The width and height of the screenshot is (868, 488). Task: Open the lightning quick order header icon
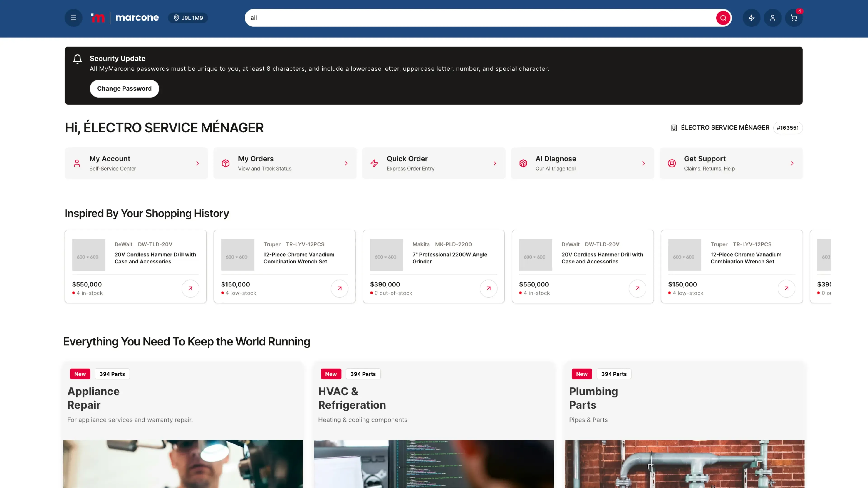point(751,18)
